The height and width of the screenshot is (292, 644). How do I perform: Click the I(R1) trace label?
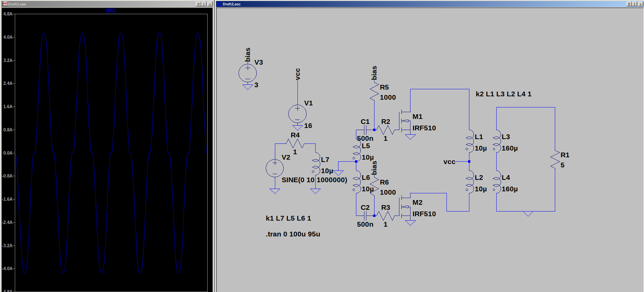coord(111,11)
